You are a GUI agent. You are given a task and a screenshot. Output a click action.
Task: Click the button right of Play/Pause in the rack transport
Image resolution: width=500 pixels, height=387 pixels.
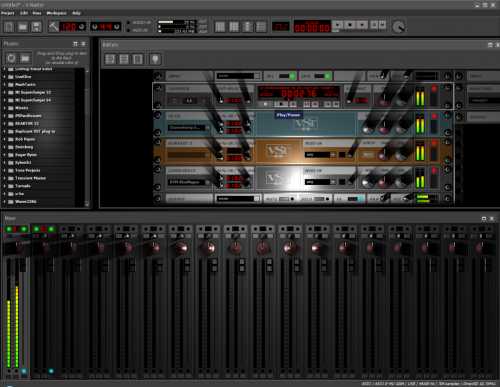pos(293,104)
